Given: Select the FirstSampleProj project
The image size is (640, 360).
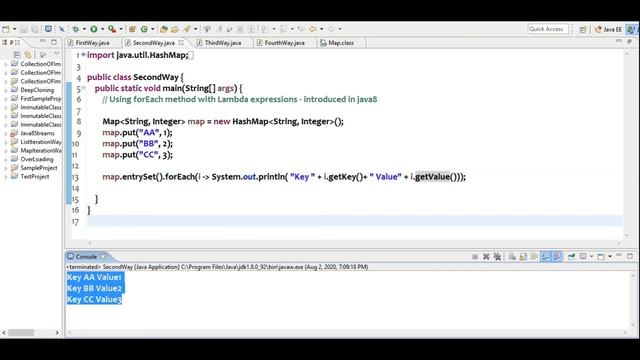Looking at the screenshot, I should pos(41,99).
